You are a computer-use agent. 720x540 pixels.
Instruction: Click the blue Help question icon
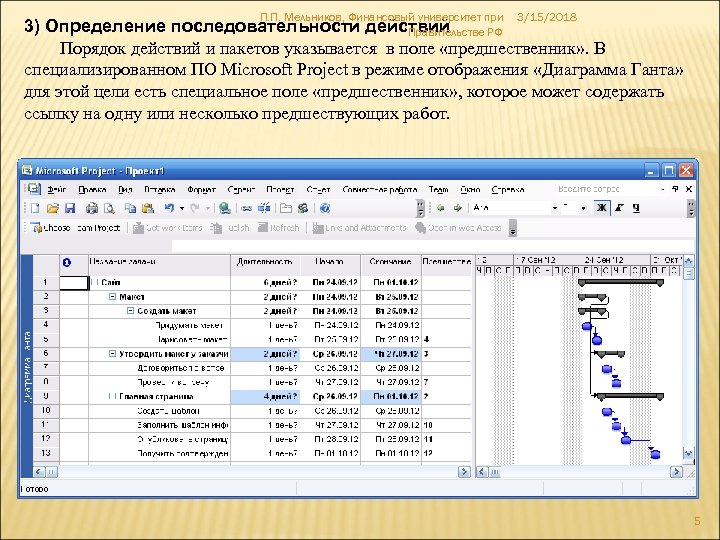[x=325, y=208]
